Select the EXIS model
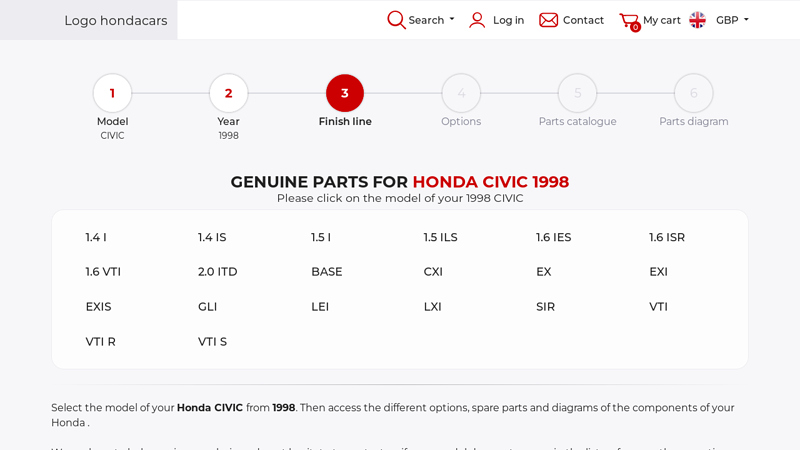This screenshot has height=450, width=800. pyautogui.click(x=98, y=307)
